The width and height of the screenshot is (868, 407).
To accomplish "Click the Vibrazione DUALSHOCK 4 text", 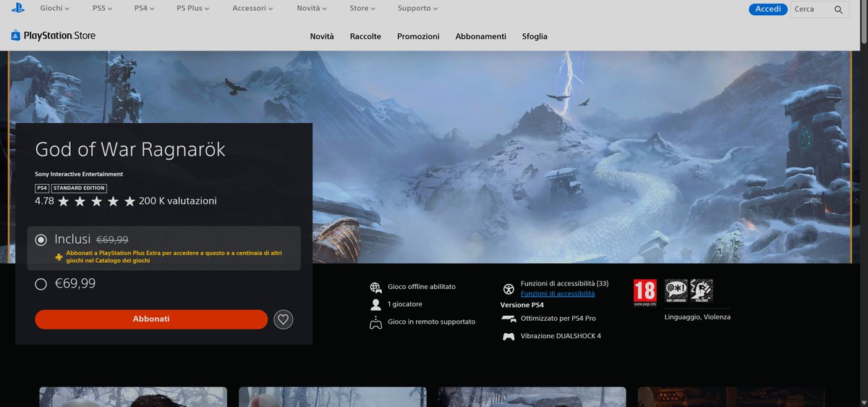I will 561,336.
